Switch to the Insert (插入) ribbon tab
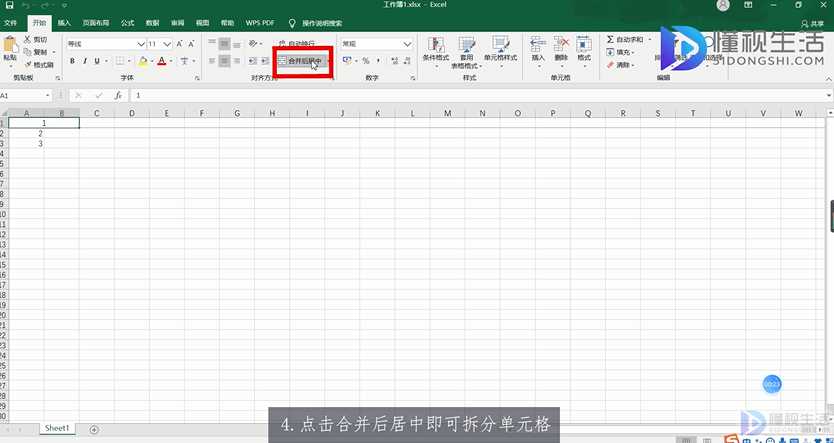 pyautogui.click(x=64, y=21)
